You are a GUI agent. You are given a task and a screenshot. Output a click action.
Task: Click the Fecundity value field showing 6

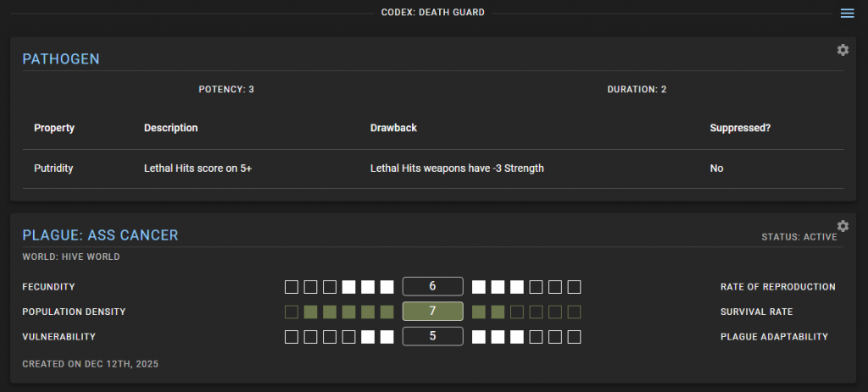pyautogui.click(x=432, y=286)
